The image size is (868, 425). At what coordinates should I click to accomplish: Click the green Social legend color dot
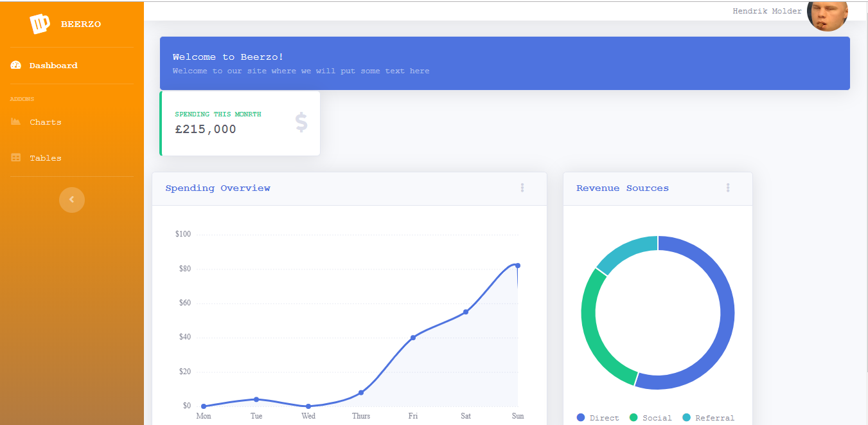(x=633, y=418)
